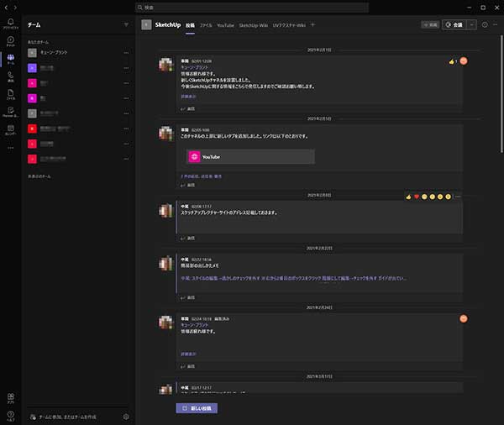Image resolution: width=504 pixels, height=425 pixels.
Task: Open channel info icon beside meeting button
Action: point(485,24)
